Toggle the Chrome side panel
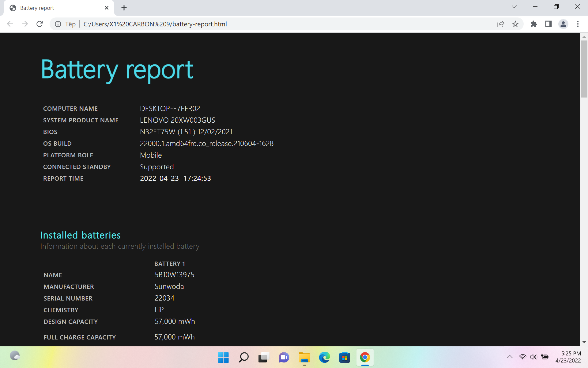 coord(548,24)
